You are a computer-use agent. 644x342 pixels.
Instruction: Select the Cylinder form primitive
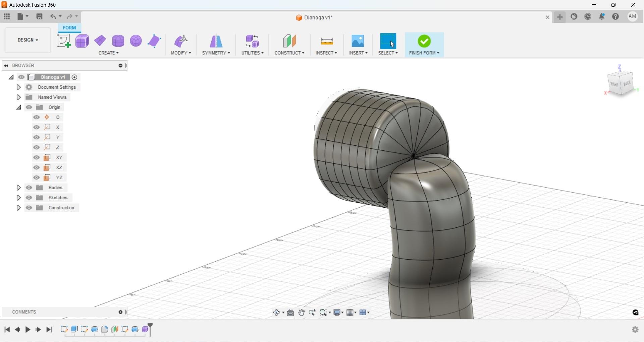tap(118, 41)
